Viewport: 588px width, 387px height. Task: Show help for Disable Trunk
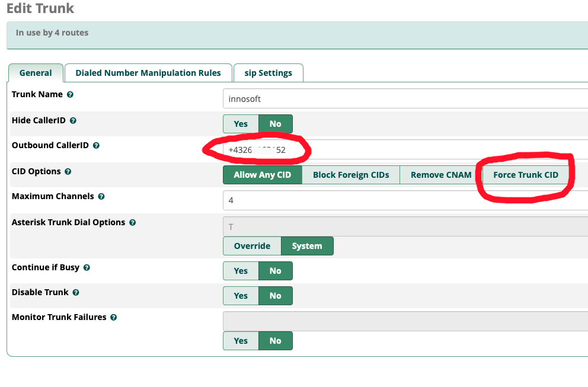pyautogui.click(x=76, y=293)
